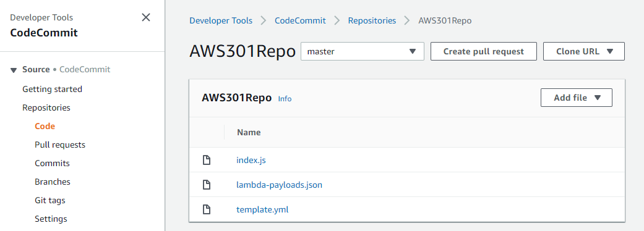The height and width of the screenshot is (231, 644).
Task: Go to Developer Tools breadcrumb
Action: tap(221, 20)
